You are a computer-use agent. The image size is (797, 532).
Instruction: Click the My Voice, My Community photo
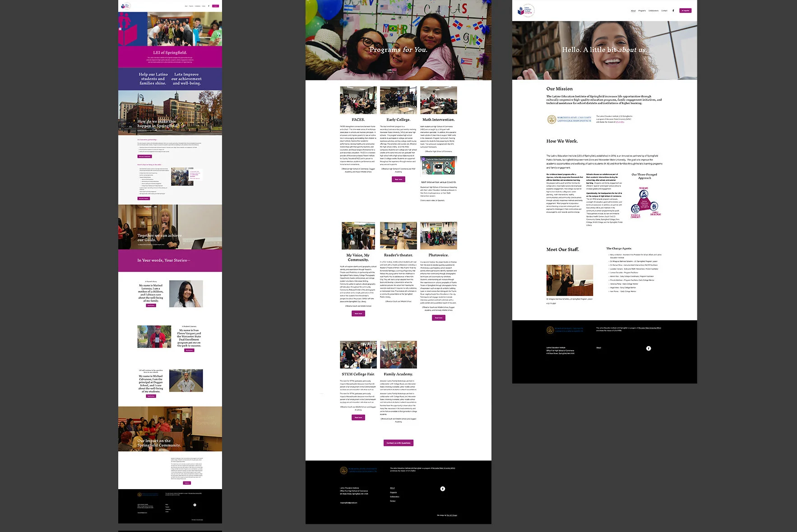tap(358, 236)
